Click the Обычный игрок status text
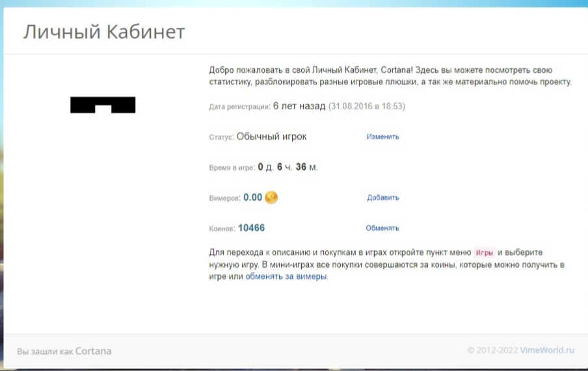The image size is (588, 371). pos(271,136)
